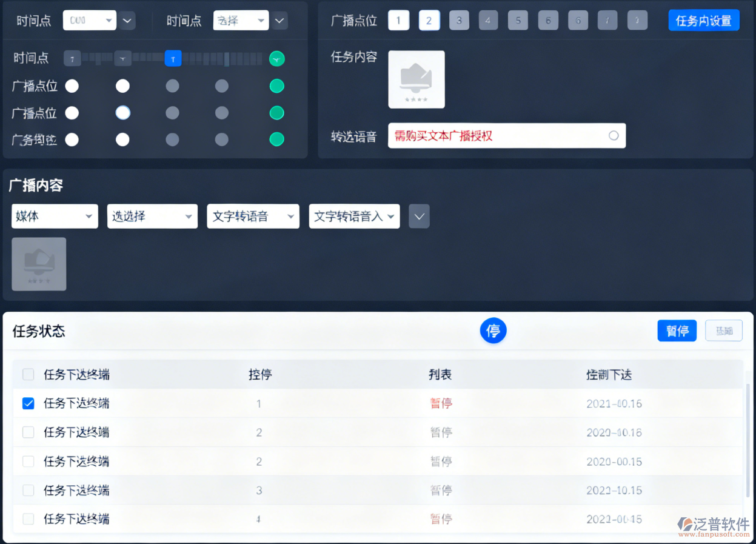Click the highlighted blue segment on the 时间点 slider
This screenshot has width=756, height=544.
[173, 58]
